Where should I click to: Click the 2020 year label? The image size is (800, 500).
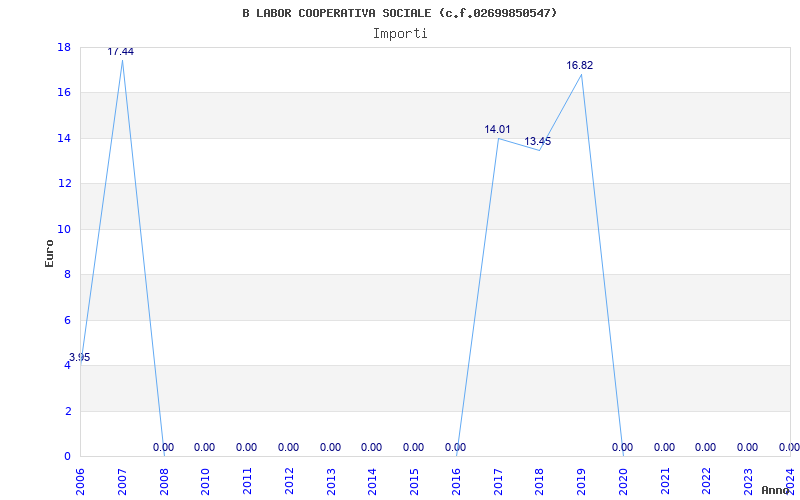point(623,482)
